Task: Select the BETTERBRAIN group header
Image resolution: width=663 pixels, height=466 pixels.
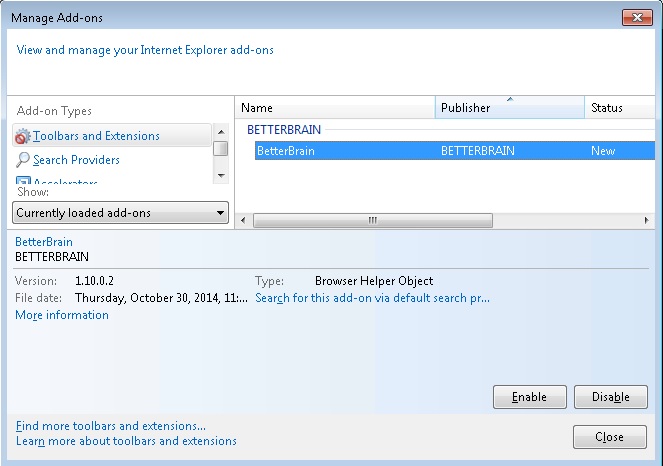Action: 284,129
